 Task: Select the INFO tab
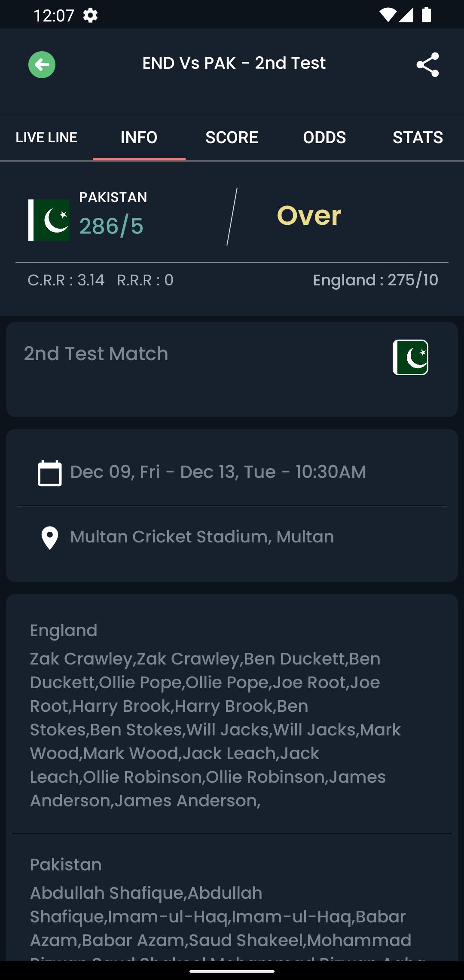(139, 138)
